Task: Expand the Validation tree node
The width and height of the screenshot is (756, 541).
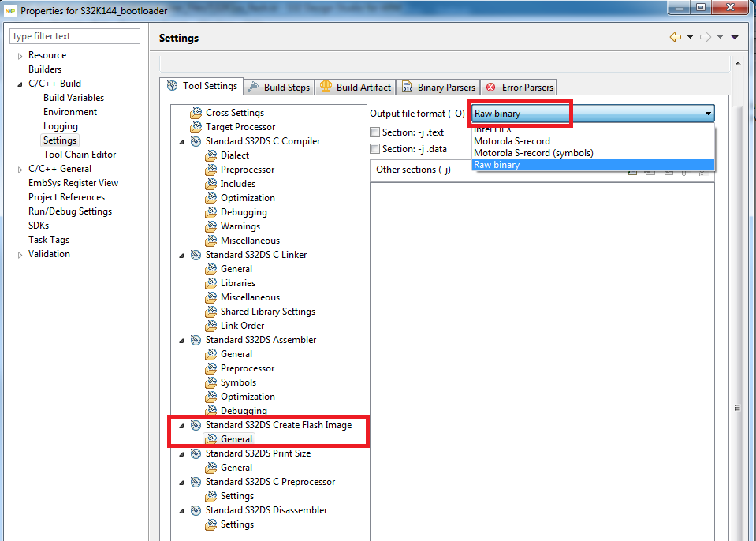Action: pyautogui.click(x=20, y=255)
